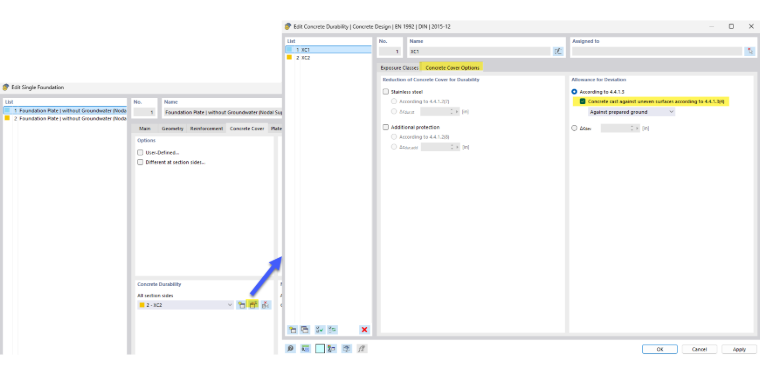Click yellow color swatch next to XC2

pyautogui.click(x=289, y=57)
